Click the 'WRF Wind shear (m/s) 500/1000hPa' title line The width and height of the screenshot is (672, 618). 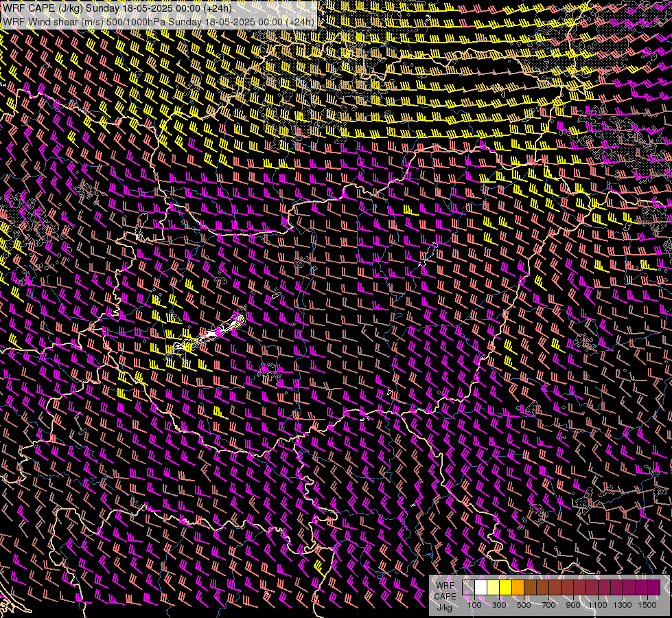tap(159, 22)
